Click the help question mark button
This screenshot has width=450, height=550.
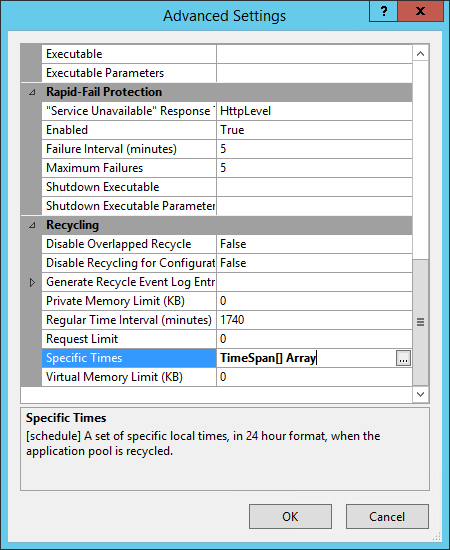coord(384,12)
